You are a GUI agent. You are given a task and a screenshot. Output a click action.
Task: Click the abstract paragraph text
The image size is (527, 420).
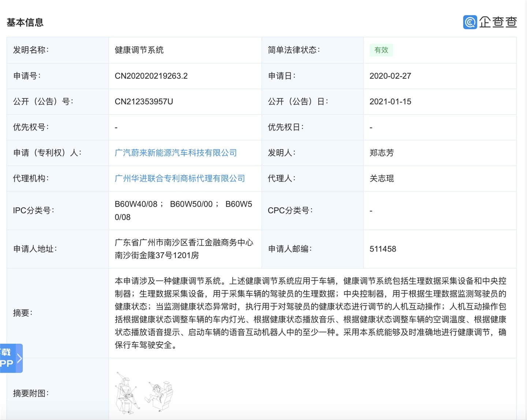coord(310,313)
